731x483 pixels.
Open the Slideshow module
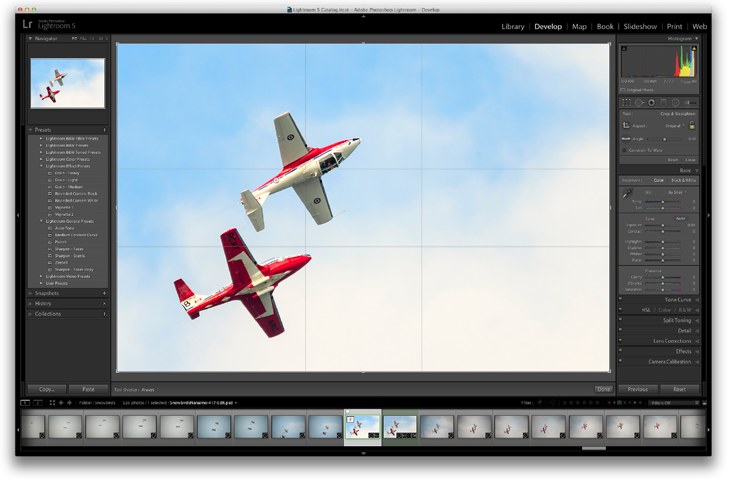pyautogui.click(x=640, y=27)
